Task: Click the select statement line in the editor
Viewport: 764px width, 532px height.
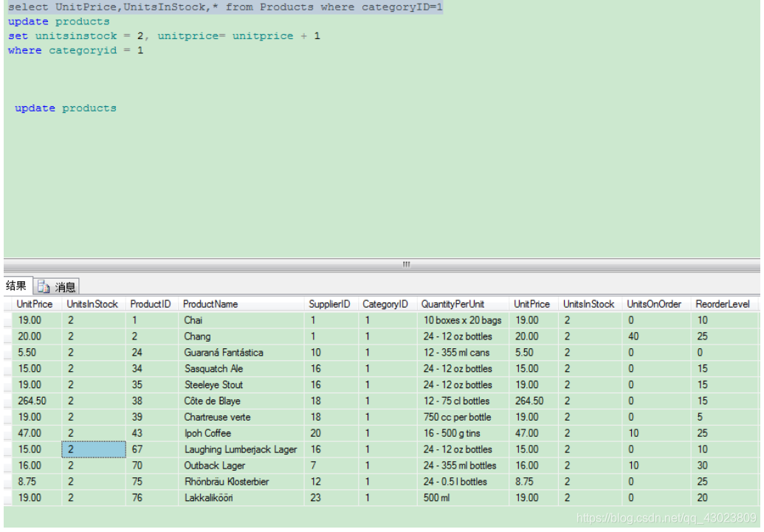Action: point(225,7)
